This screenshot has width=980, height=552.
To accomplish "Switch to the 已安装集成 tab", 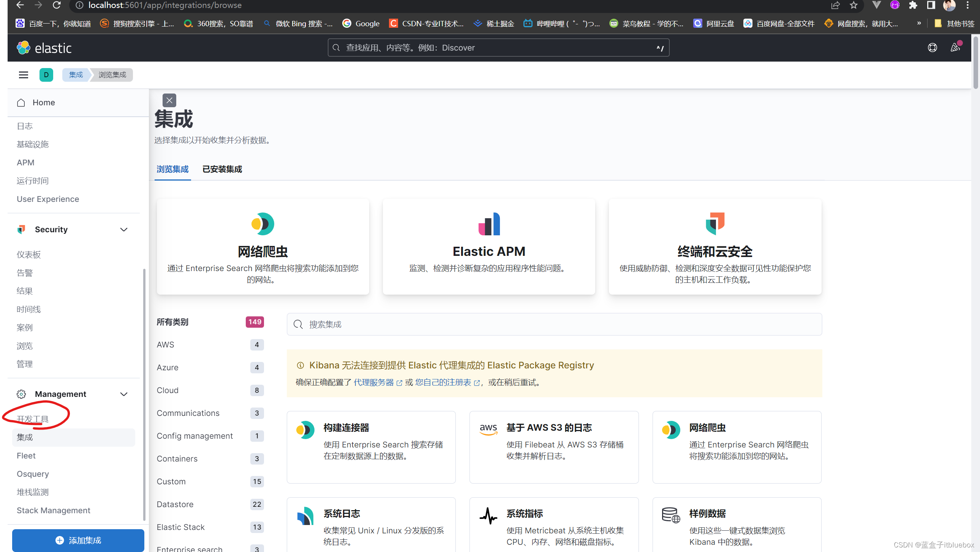I will pos(222,169).
